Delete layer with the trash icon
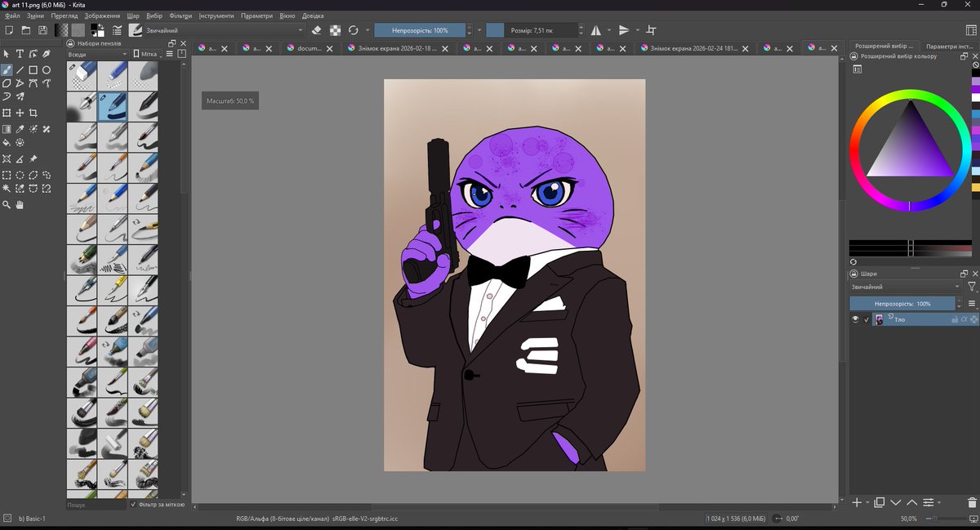Viewport: 980px width, 530px height. click(972, 502)
